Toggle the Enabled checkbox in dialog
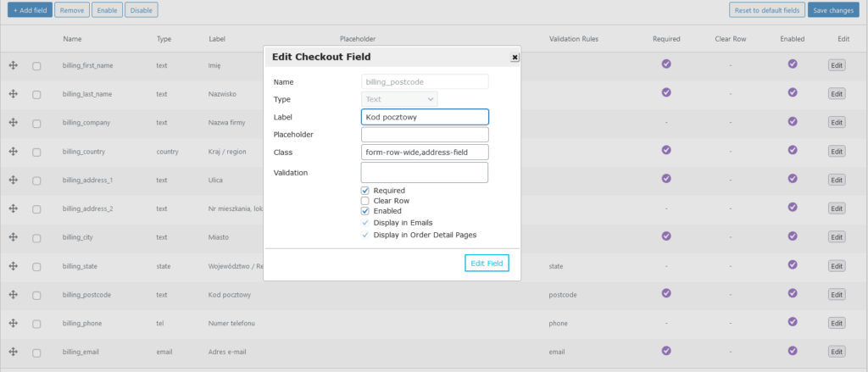Screen dimensions: 868x372 tap(364, 211)
